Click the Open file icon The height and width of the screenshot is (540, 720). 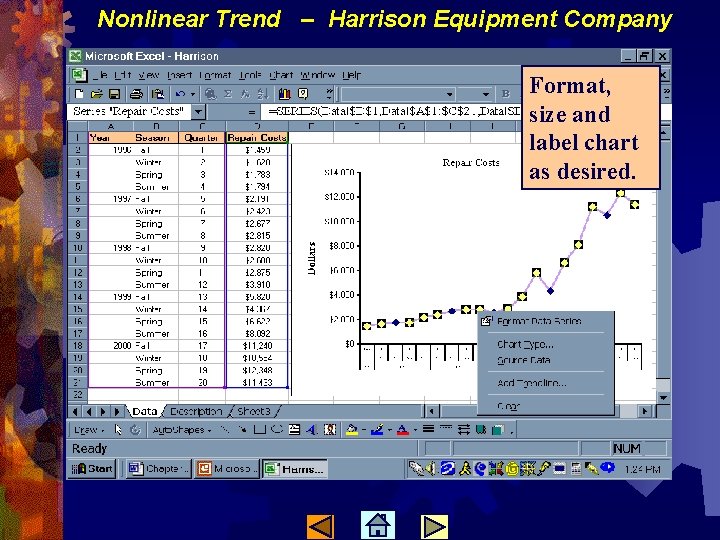96,94
